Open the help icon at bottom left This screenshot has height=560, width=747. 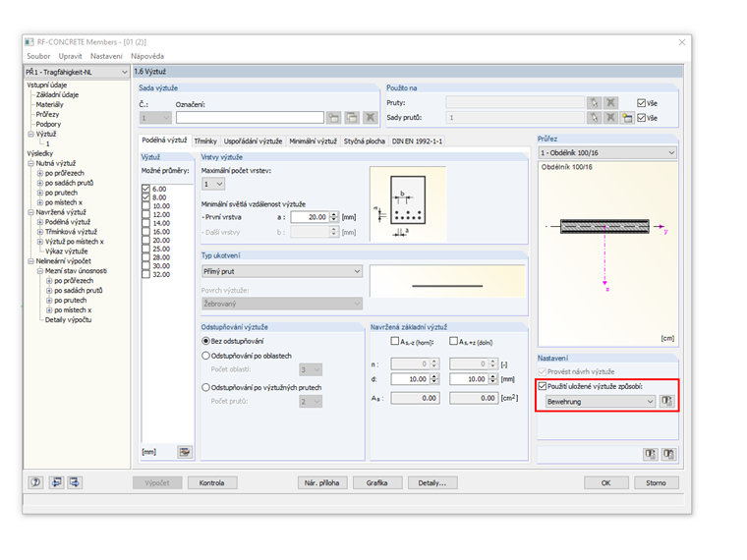(35, 482)
